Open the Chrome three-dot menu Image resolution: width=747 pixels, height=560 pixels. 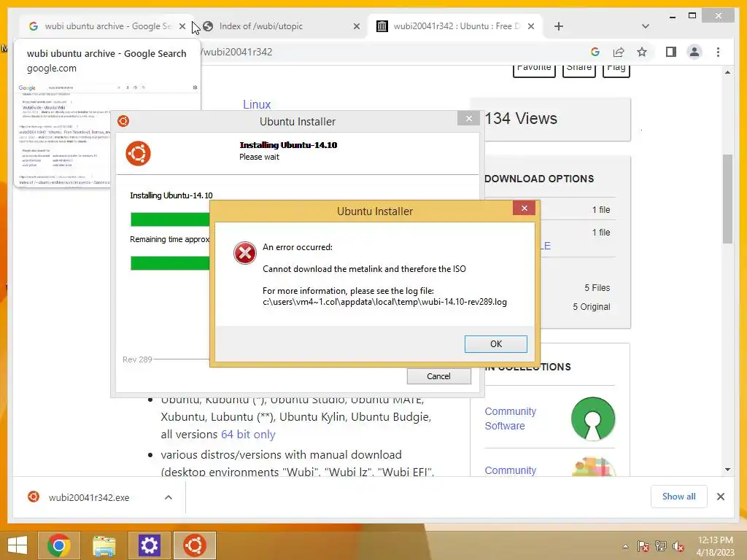pos(718,52)
